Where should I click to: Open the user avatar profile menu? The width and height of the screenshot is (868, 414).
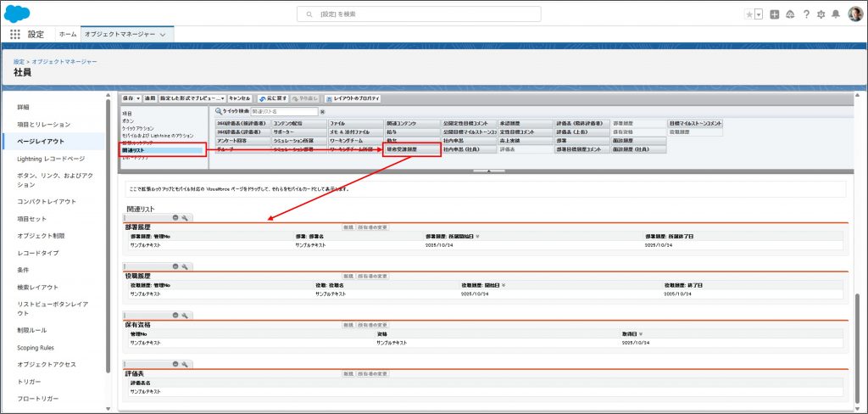point(854,14)
